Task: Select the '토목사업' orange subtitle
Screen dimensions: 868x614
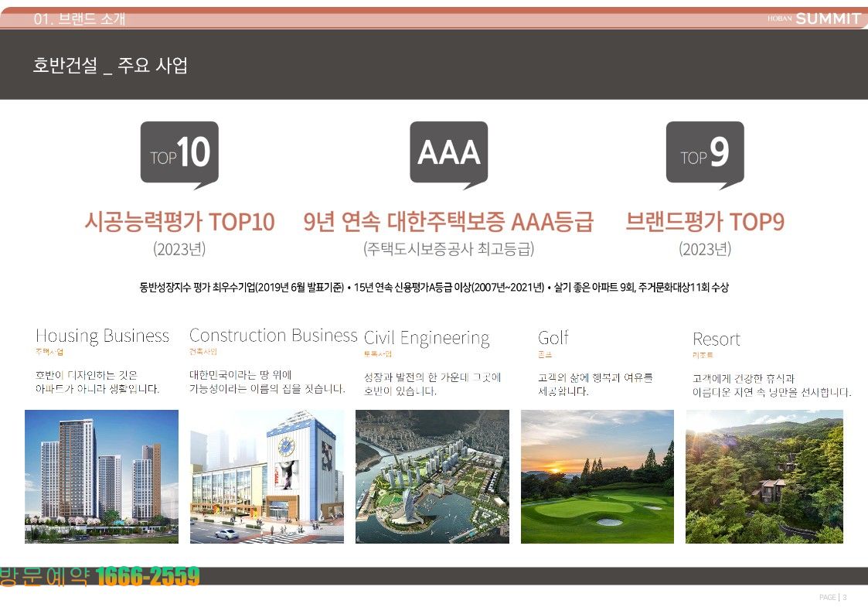Action: tap(377, 353)
